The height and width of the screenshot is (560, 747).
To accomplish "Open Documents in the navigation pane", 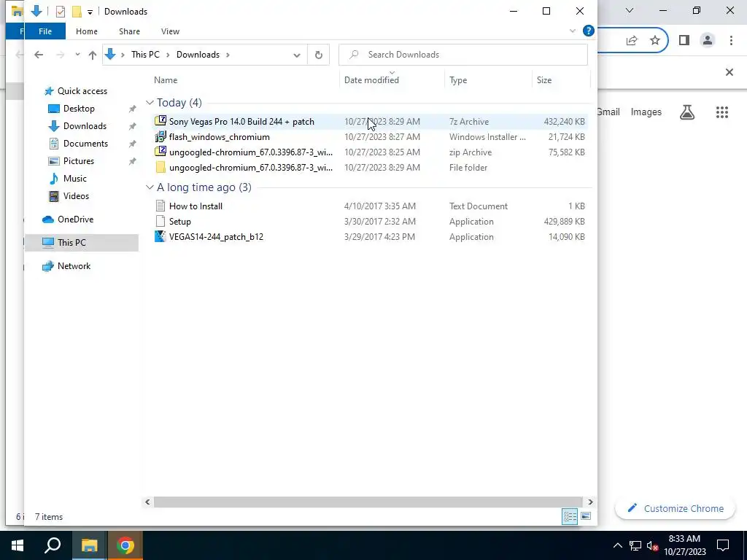I will (85, 144).
